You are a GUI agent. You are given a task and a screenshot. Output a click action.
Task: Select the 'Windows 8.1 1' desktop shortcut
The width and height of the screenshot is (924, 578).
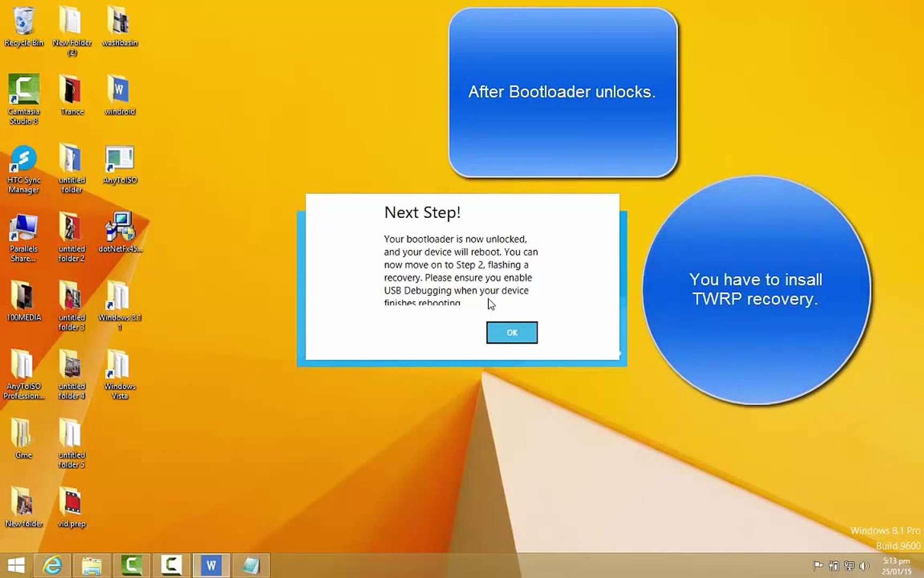coord(120,306)
